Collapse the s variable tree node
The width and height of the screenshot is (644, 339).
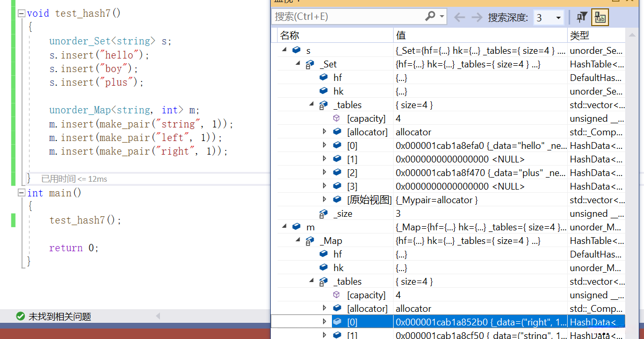(284, 50)
